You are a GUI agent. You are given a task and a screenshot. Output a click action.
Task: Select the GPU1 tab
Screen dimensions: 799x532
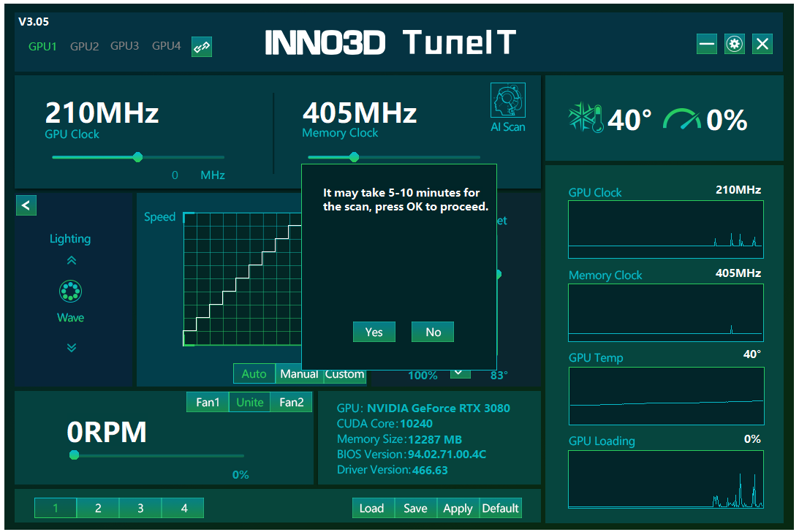pos(42,46)
